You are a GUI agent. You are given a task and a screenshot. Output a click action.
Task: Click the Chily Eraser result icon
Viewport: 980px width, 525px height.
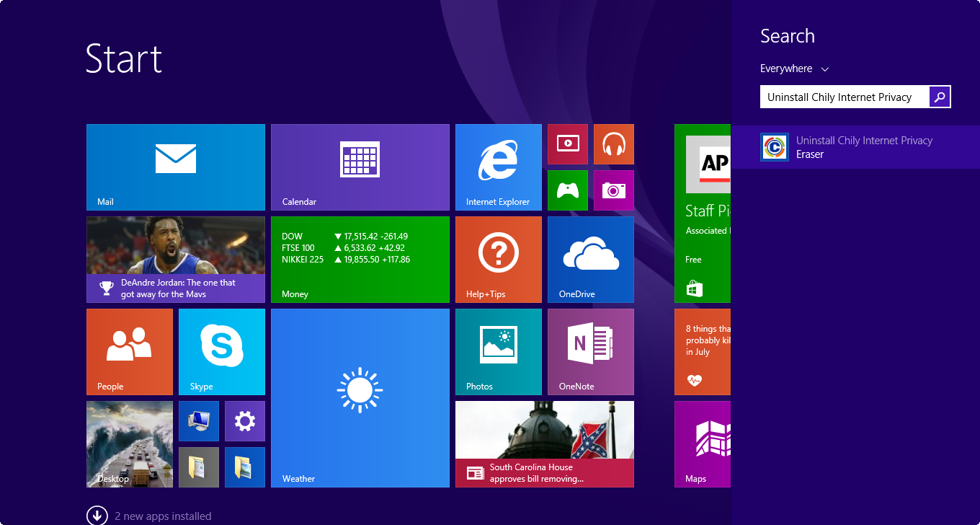point(775,147)
